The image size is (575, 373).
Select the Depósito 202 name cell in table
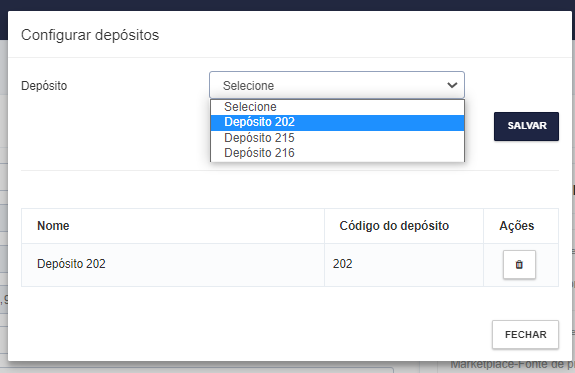point(71,264)
